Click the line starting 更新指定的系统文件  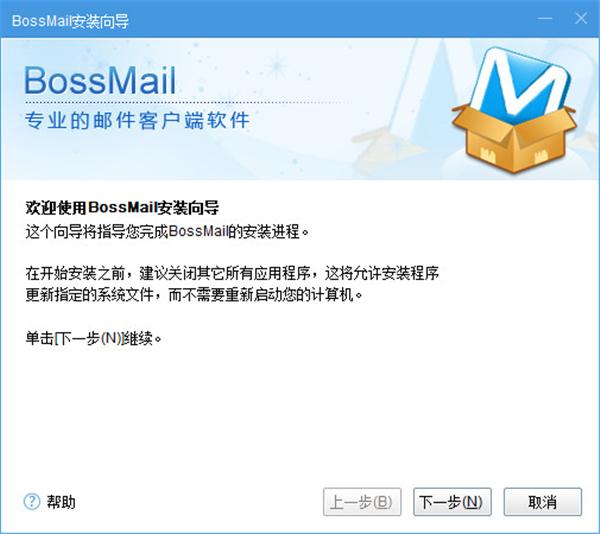pos(194,295)
